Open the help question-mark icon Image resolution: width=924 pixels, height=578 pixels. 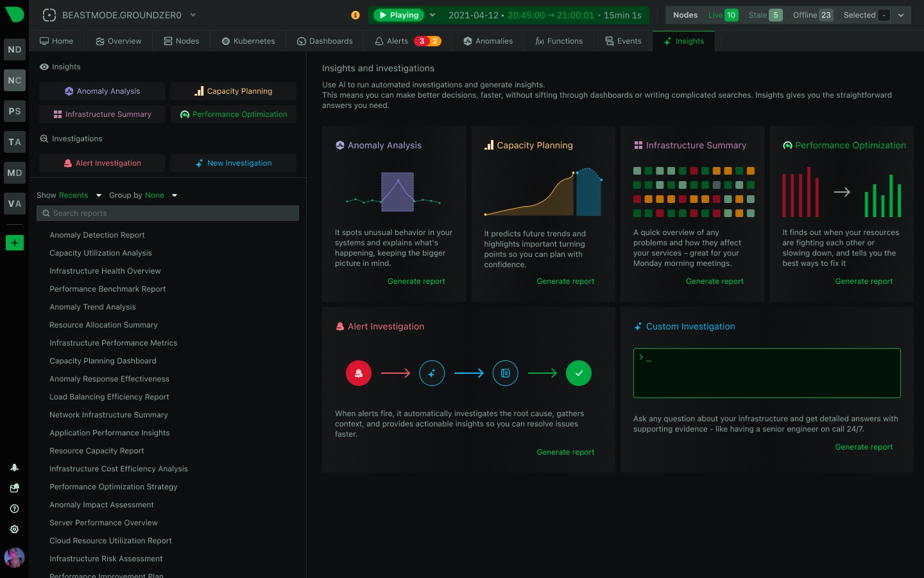14,509
